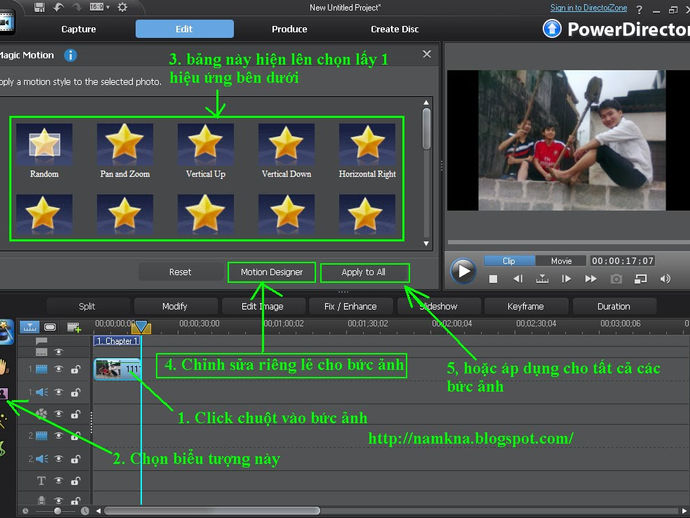
Task: Open the Produce tab
Action: pyautogui.click(x=289, y=29)
